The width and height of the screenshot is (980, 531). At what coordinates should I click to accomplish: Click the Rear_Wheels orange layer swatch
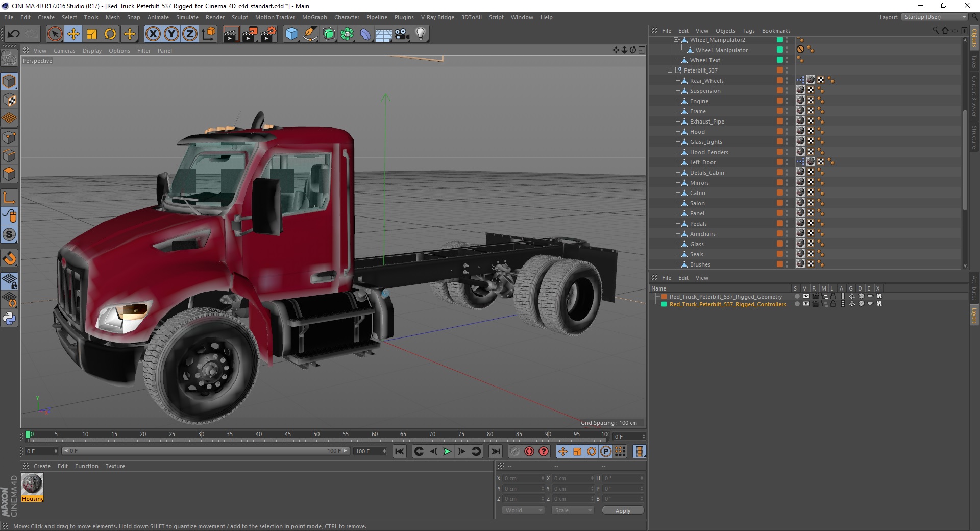[x=779, y=80]
